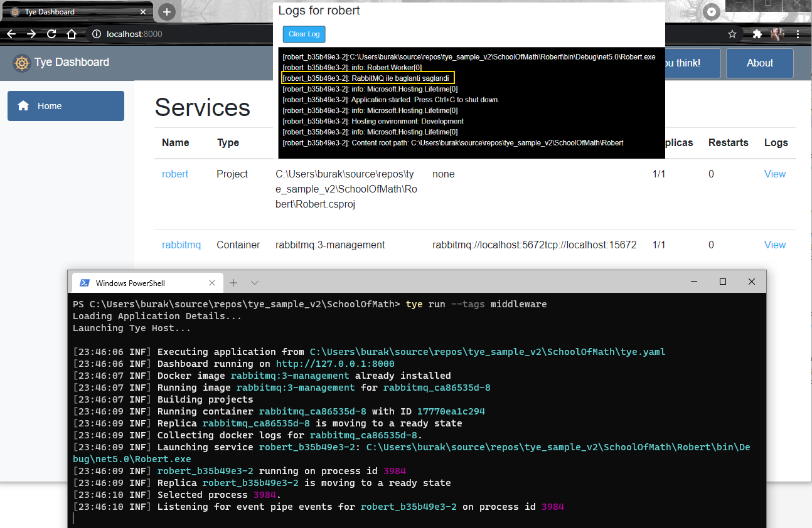Screen dimensions: 812x528
Task: Open the robert service link
Action: tap(175, 174)
